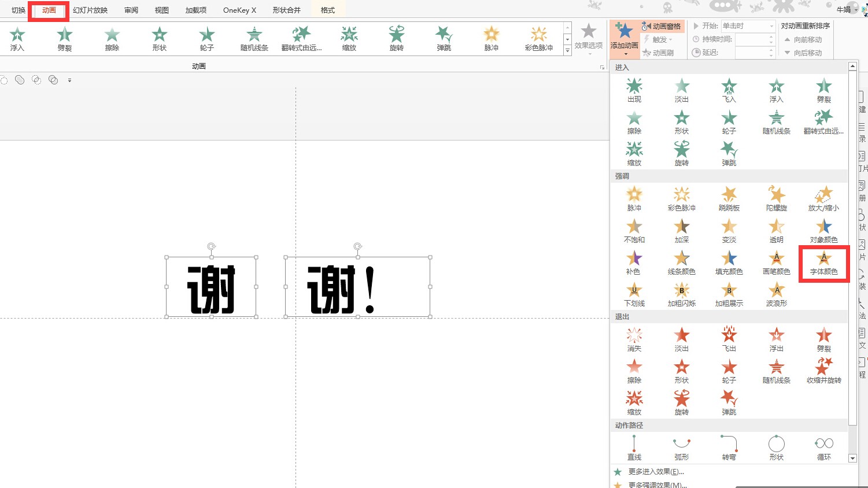Choose the 波浪形 emphasis effect
The height and width of the screenshot is (488, 868).
(776, 294)
